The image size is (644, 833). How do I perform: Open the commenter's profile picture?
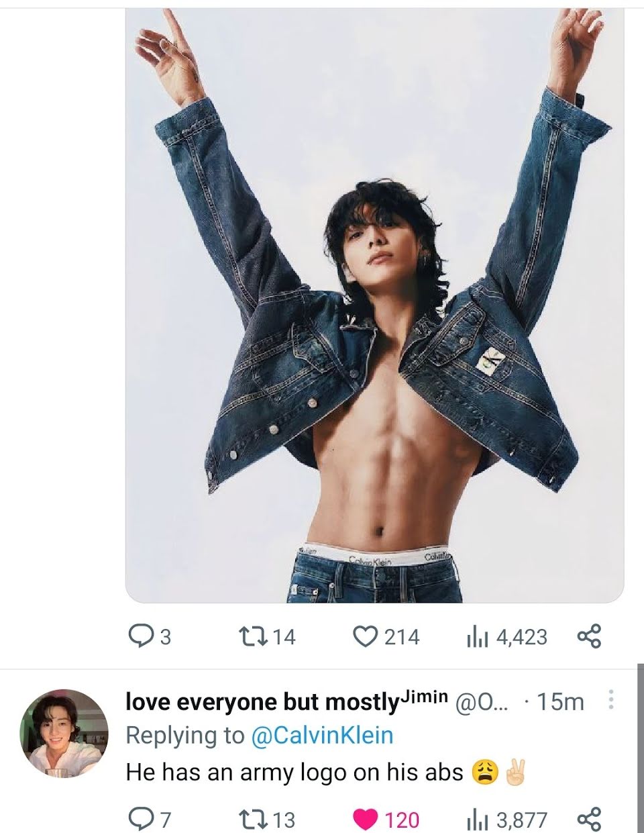pyautogui.click(x=64, y=733)
